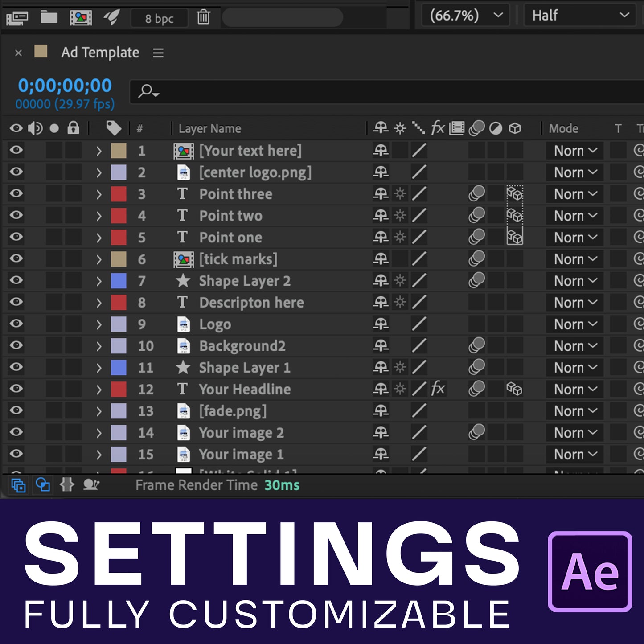Click the fx switch on Your Headline
This screenshot has height=644, width=644.
pyautogui.click(x=438, y=389)
